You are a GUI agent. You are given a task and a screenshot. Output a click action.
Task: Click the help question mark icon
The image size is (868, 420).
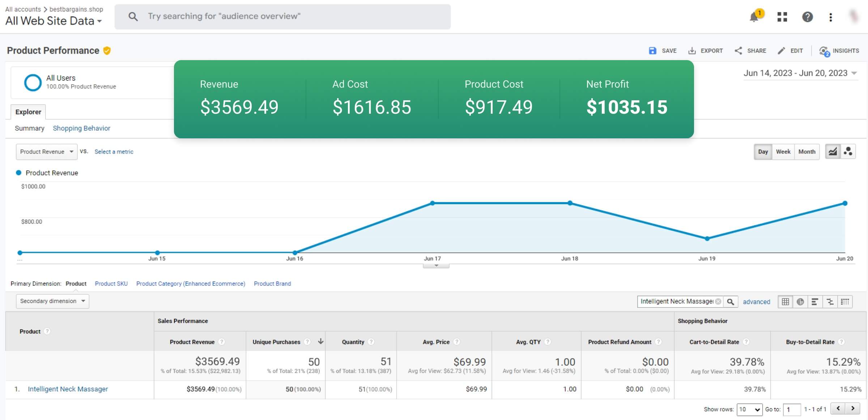tap(807, 17)
